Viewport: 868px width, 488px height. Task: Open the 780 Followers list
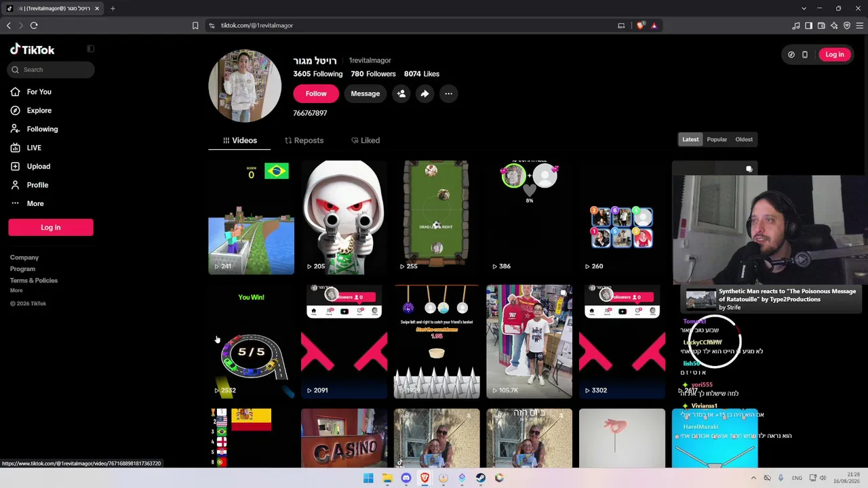pyautogui.click(x=373, y=74)
